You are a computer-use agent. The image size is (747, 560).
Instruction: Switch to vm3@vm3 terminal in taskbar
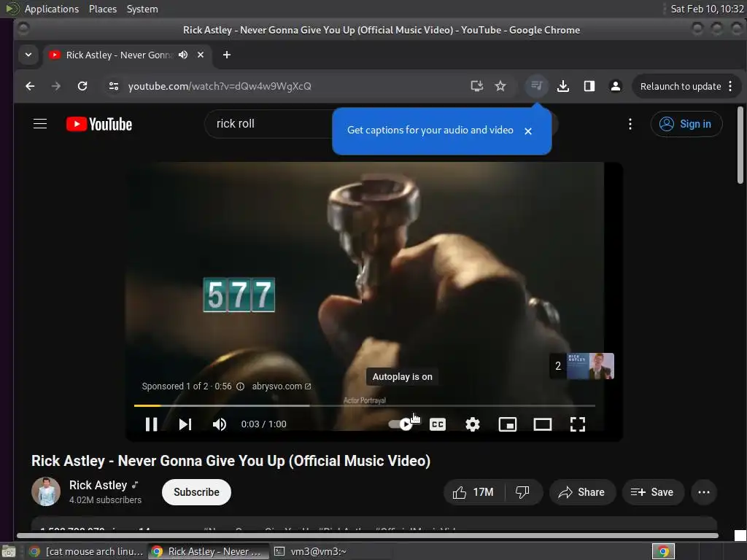[x=309, y=551]
